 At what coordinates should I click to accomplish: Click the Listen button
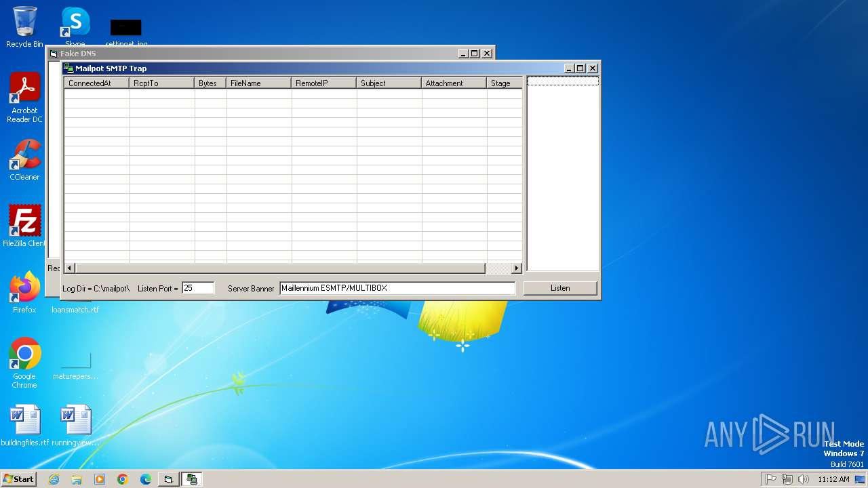click(x=560, y=288)
